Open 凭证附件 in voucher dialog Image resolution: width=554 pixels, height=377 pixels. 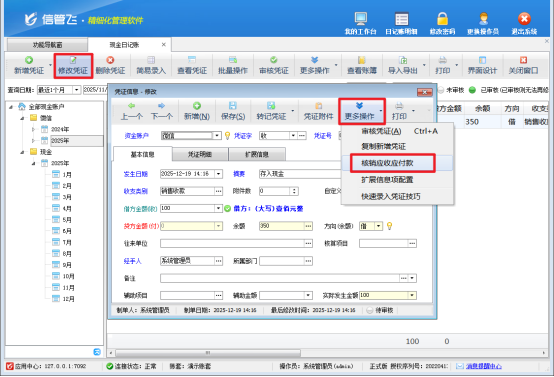point(318,111)
